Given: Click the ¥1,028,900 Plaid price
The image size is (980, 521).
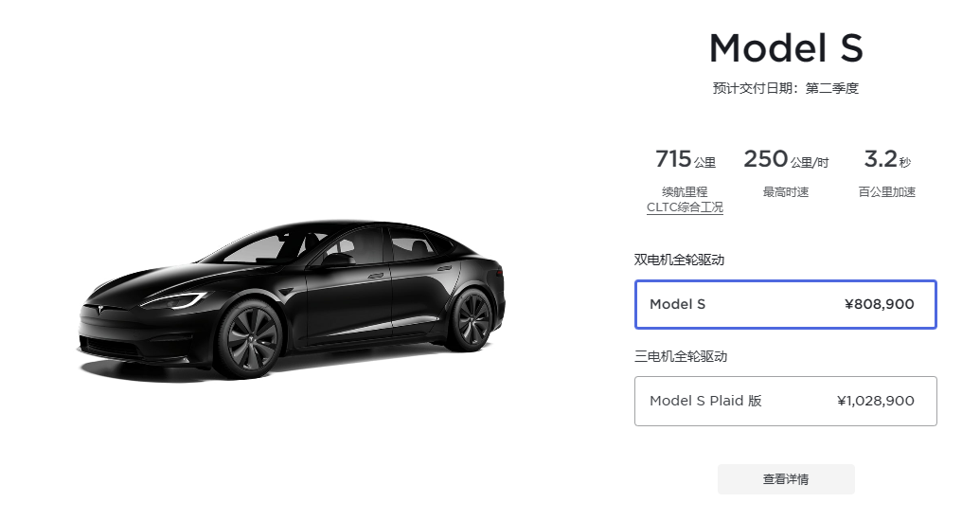Looking at the screenshot, I should (x=875, y=401).
